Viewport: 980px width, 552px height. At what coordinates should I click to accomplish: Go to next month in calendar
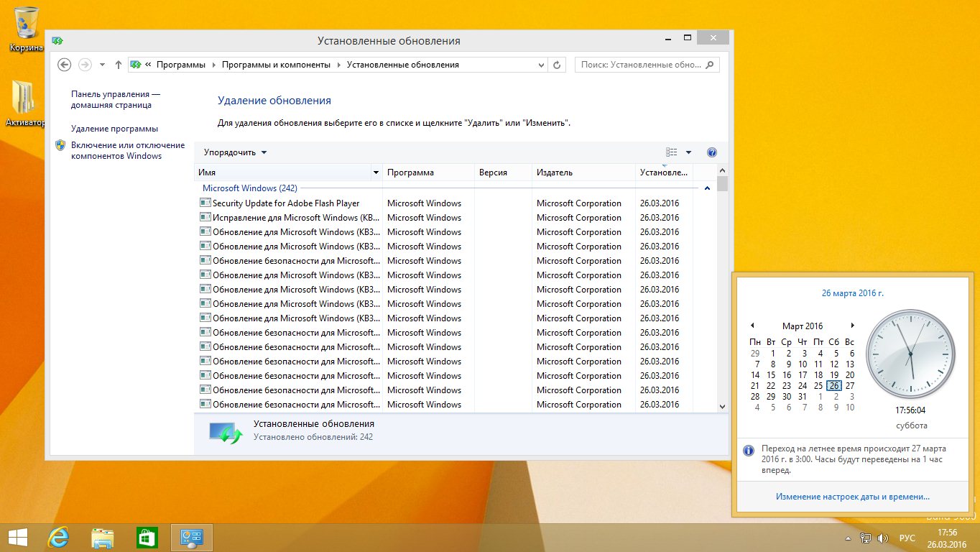click(x=853, y=326)
